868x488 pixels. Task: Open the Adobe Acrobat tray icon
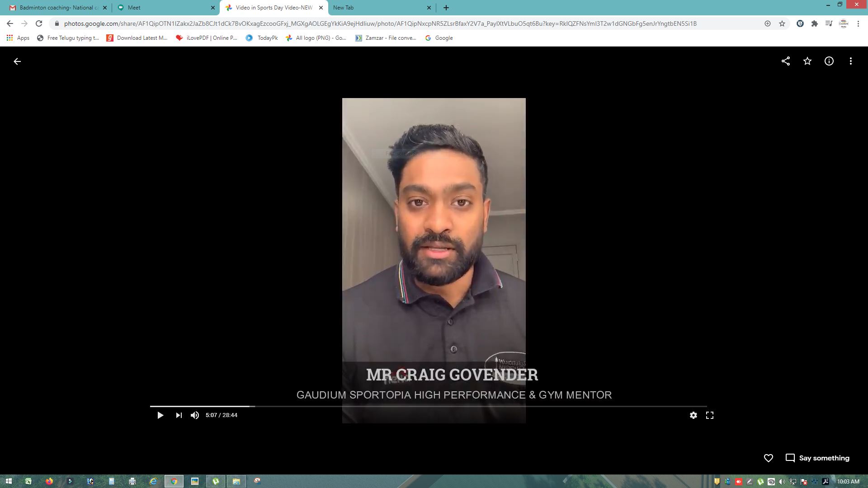(x=826, y=482)
